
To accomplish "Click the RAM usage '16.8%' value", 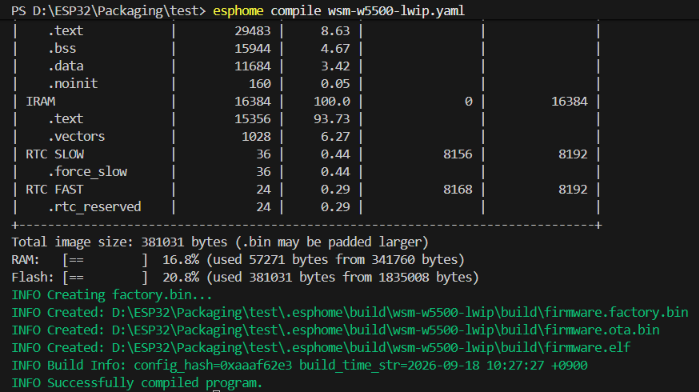I will pyautogui.click(x=181, y=260).
